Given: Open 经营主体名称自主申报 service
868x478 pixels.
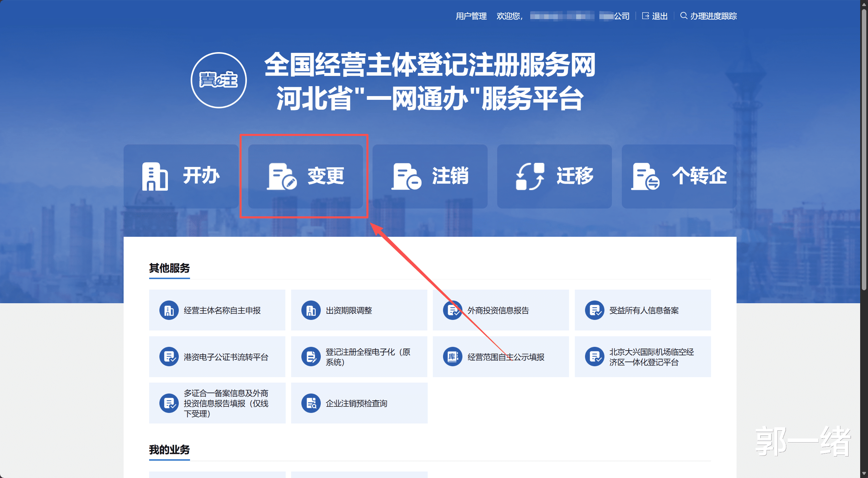Looking at the screenshot, I should 222,310.
